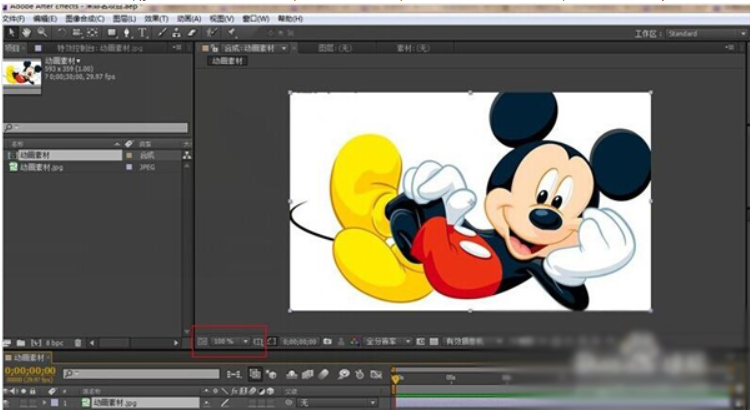Select the Brush tool
Viewport: 750px width, 413px height.
tap(162, 33)
